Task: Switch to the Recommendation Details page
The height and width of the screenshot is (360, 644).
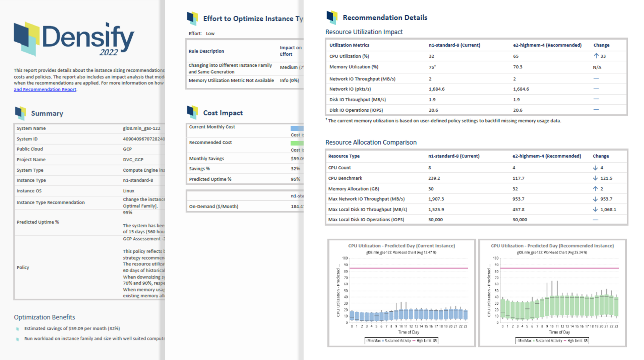Action: (x=386, y=17)
